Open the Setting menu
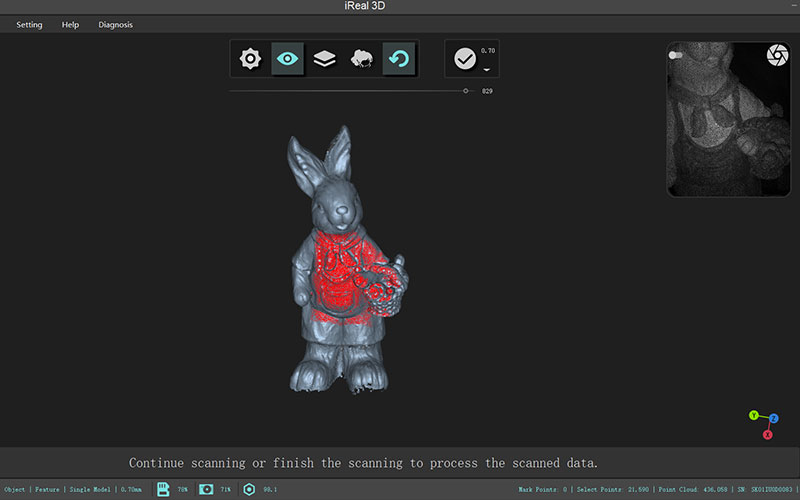The image size is (800, 500). 29,25
